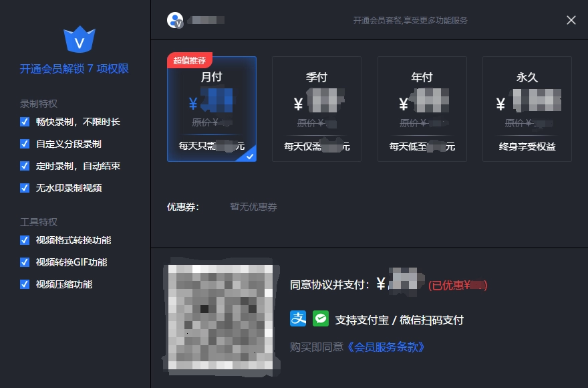Click the 超值推荐 red badge

pos(190,60)
